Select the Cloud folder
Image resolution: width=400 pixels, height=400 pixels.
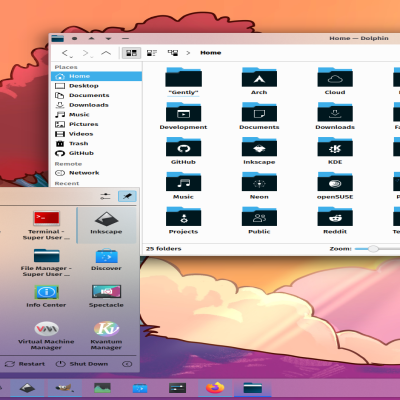tap(335, 81)
